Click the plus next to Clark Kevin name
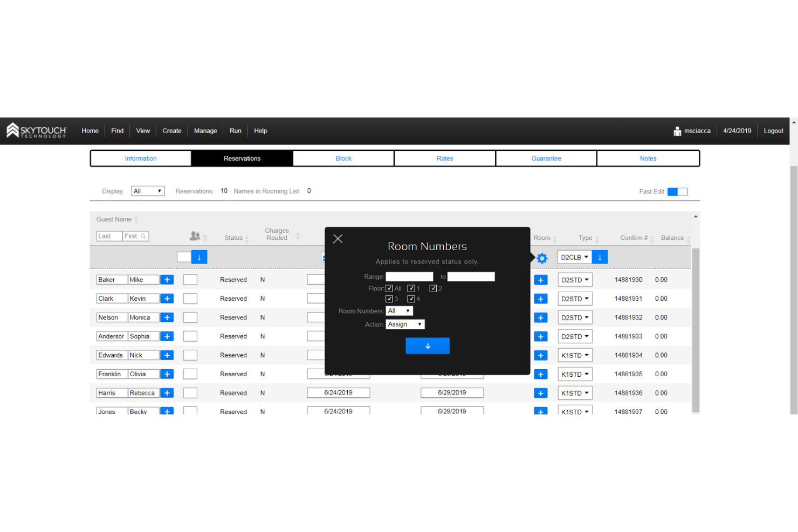This screenshot has height=532, width=798. point(167,299)
